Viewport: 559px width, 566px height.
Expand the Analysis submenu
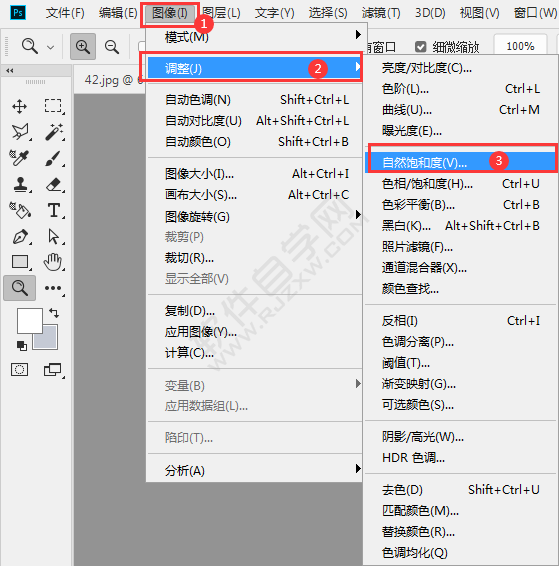point(255,470)
